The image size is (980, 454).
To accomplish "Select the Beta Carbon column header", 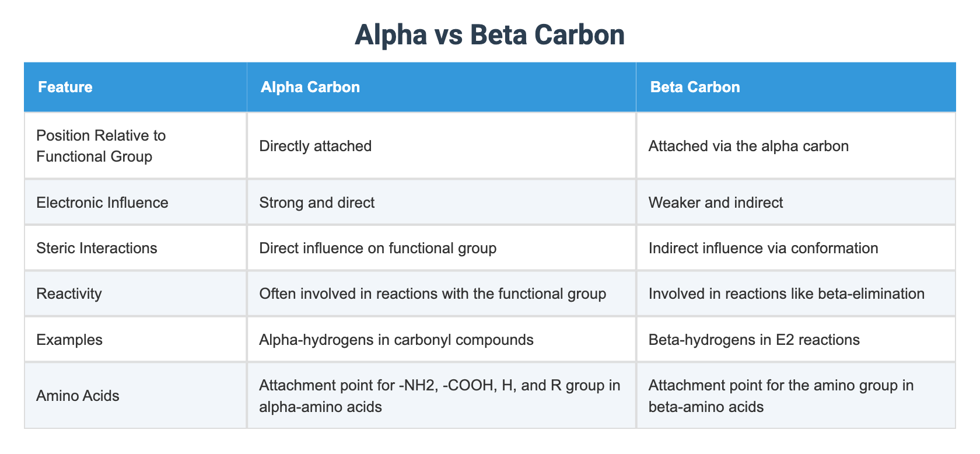I will point(796,87).
